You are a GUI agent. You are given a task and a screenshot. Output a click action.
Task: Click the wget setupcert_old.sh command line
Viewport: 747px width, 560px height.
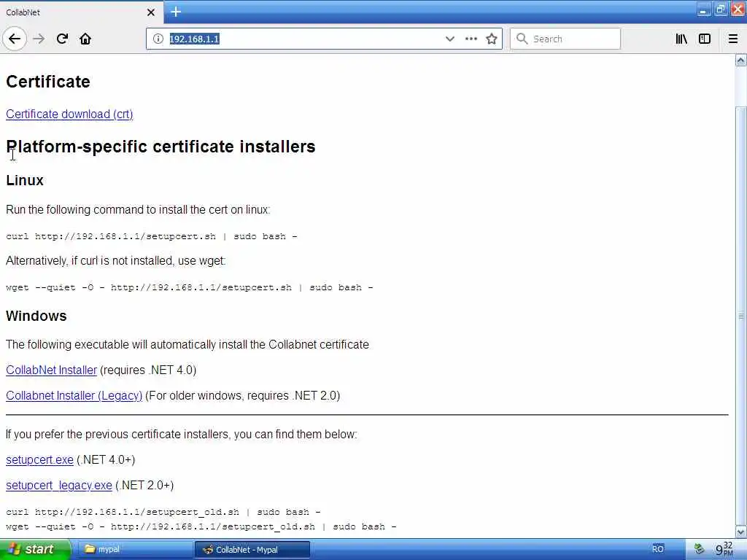coord(201,526)
